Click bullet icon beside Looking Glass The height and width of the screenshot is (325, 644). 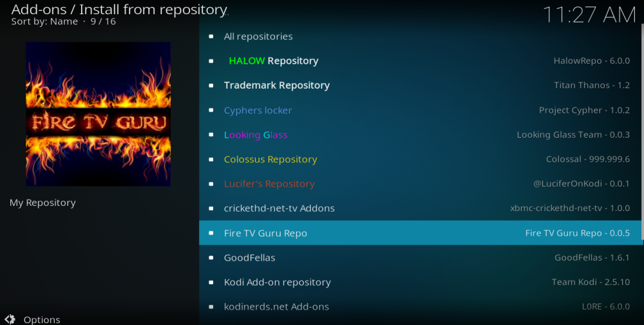tap(211, 135)
